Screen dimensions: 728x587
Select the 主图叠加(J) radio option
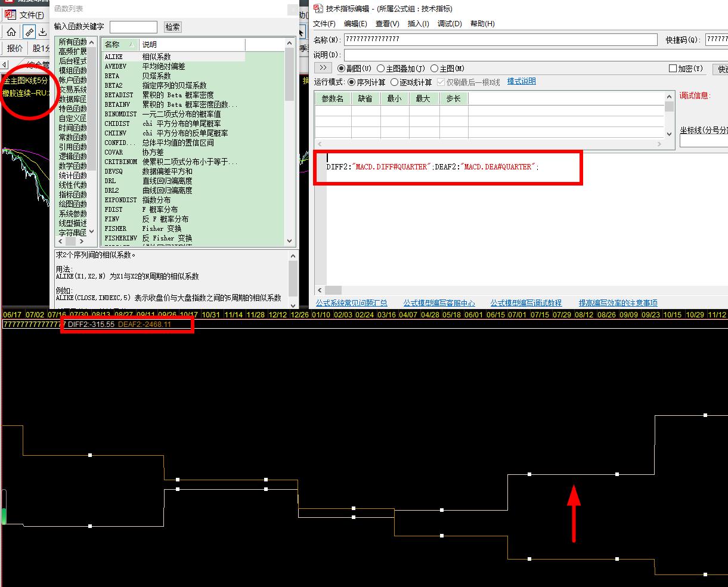tap(380, 69)
